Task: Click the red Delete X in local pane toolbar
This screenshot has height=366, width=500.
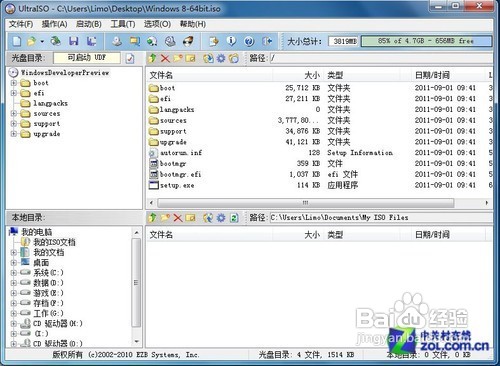Action: [178, 218]
